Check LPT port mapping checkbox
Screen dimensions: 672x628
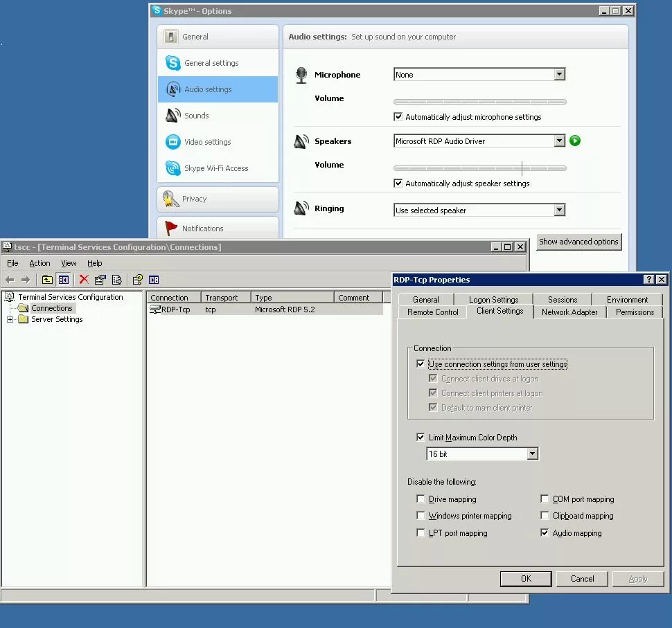[x=421, y=533]
